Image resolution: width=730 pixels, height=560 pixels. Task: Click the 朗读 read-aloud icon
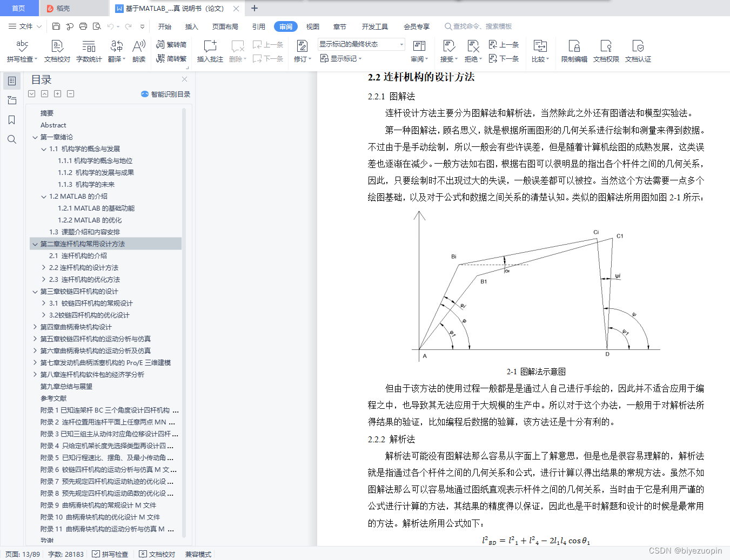[x=138, y=50]
